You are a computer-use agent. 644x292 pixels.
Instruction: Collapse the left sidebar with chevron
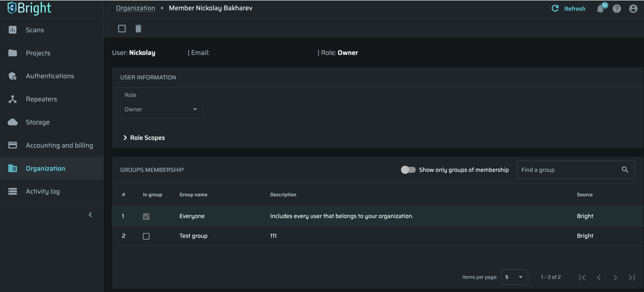pos(90,215)
